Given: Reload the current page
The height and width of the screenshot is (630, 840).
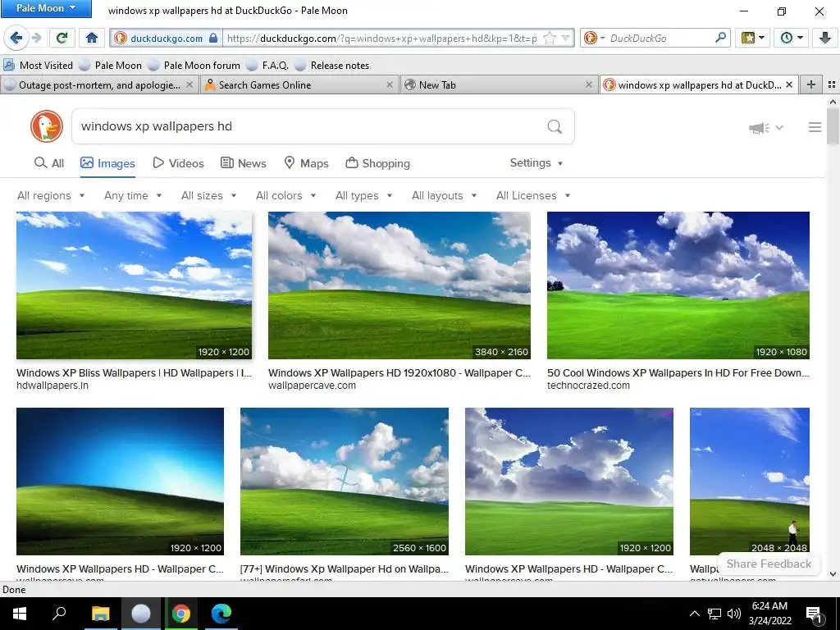Looking at the screenshot, I should click(62, 38).
